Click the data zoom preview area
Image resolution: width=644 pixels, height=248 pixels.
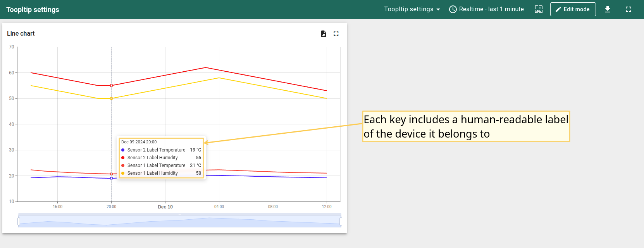tap(179, 222)
